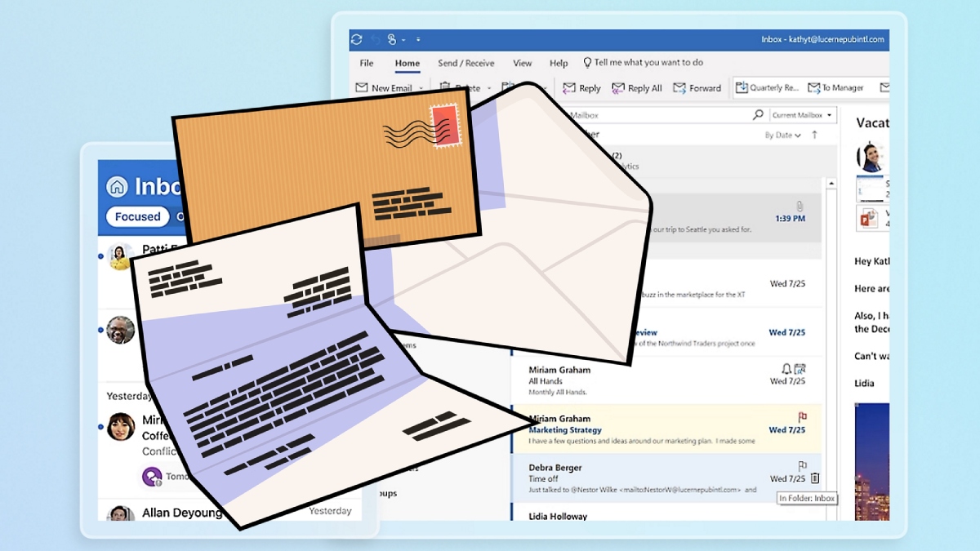The width and height of the screenshot is (980, 551).
Task: Click the Quarterly Re... quick step
Action: (x=767, y=88)
